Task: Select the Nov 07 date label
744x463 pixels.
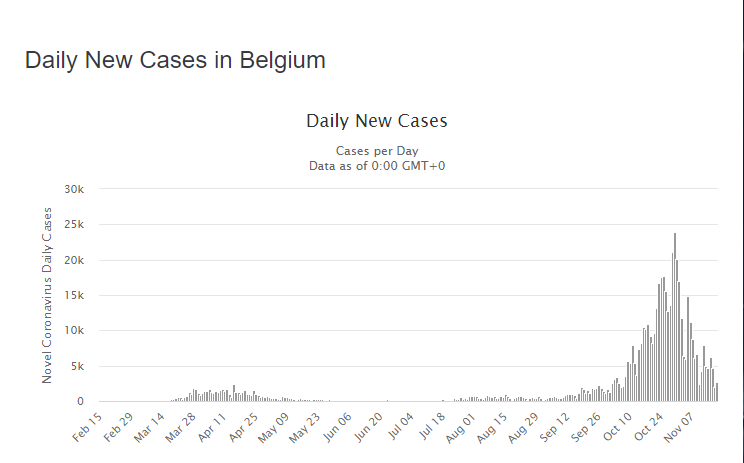Action: point(682,427)
